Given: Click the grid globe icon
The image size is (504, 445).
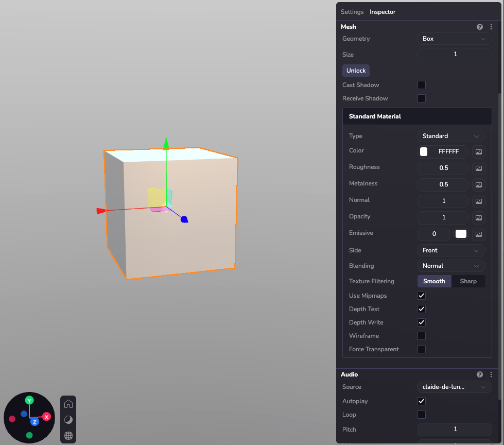Looking at the screenshot, I should pos(68,436).
